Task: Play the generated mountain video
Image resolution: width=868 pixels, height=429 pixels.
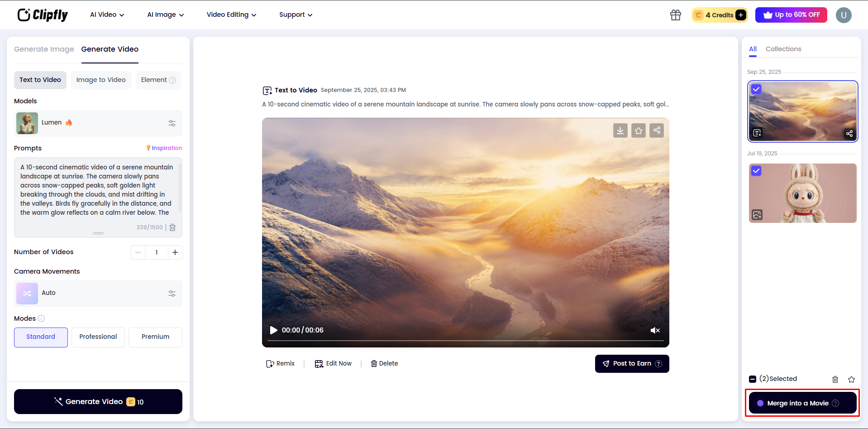Action: pos(273,330)
